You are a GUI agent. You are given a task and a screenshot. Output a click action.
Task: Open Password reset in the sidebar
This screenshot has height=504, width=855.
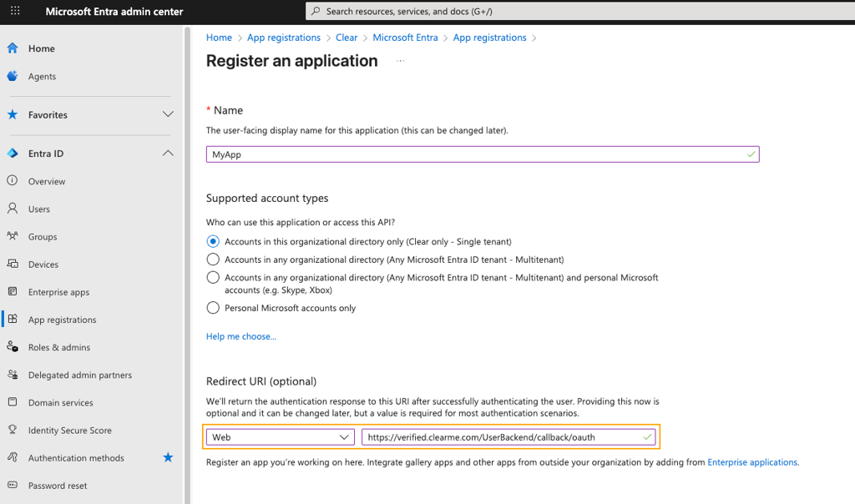tap(58, 486)
